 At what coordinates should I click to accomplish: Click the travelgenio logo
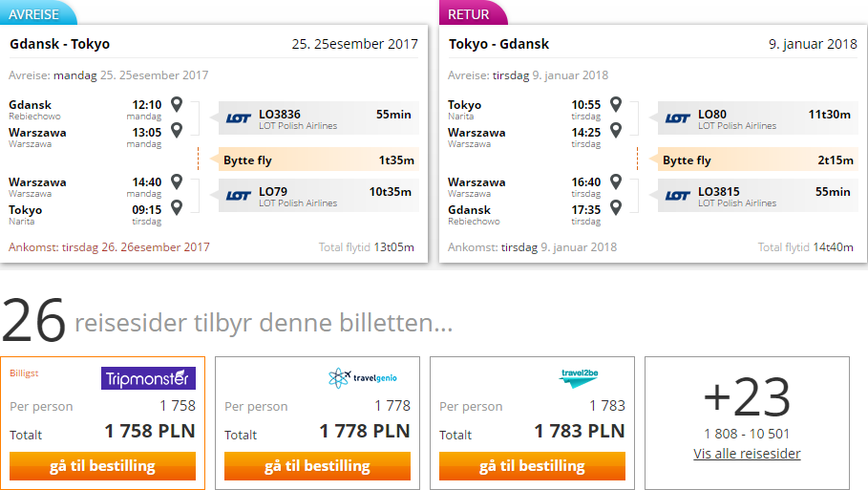point(363,378)
